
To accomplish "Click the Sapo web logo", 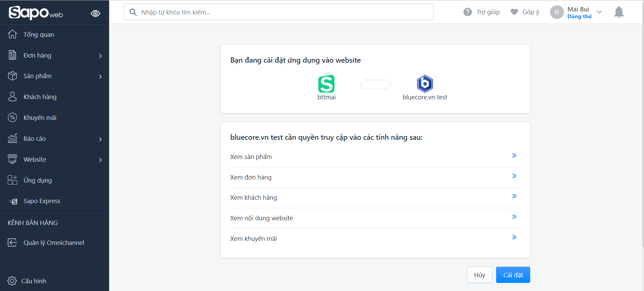I will pos(36,13).
